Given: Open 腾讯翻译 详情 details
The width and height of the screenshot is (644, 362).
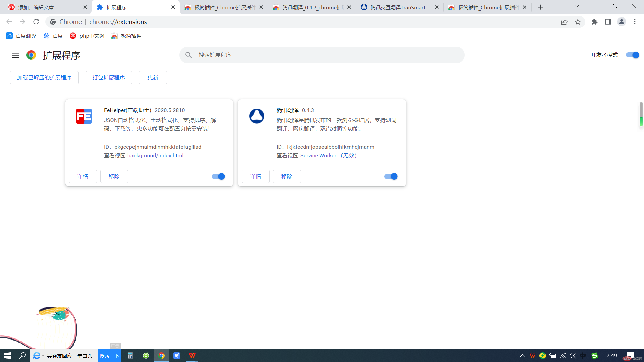Looking at the screenshot, I should [x=256, y=176].
